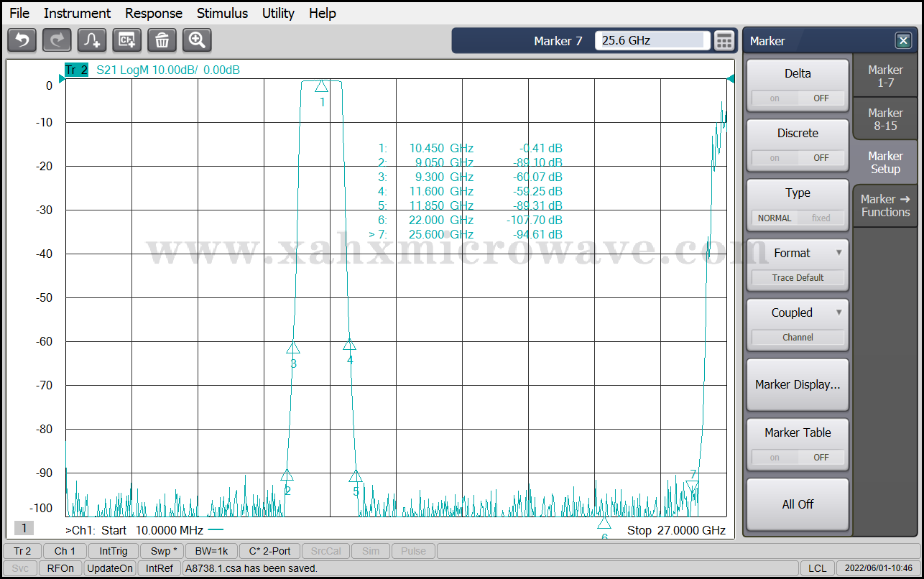This screenshot has width=924, height=579.
Task: Click the reference level triangle at graph right edge
Action: (730, 78)
